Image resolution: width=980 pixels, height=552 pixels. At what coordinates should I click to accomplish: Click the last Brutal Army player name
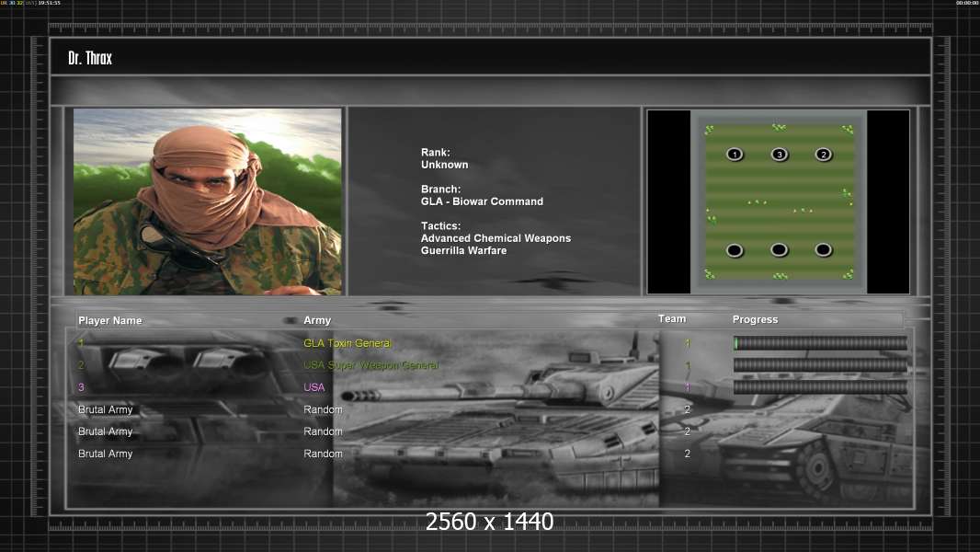pos(105,454)
